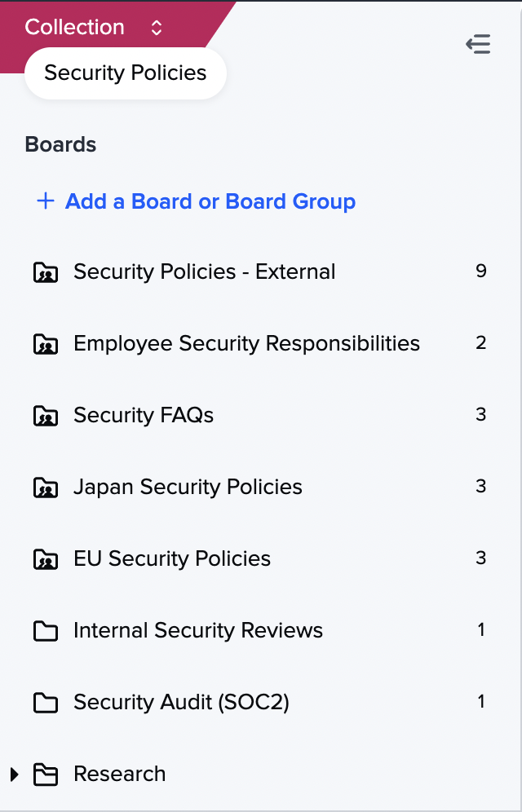Click the Research board group folder icon
Viewport: 522px width, 812px height.
pos(46,774)
